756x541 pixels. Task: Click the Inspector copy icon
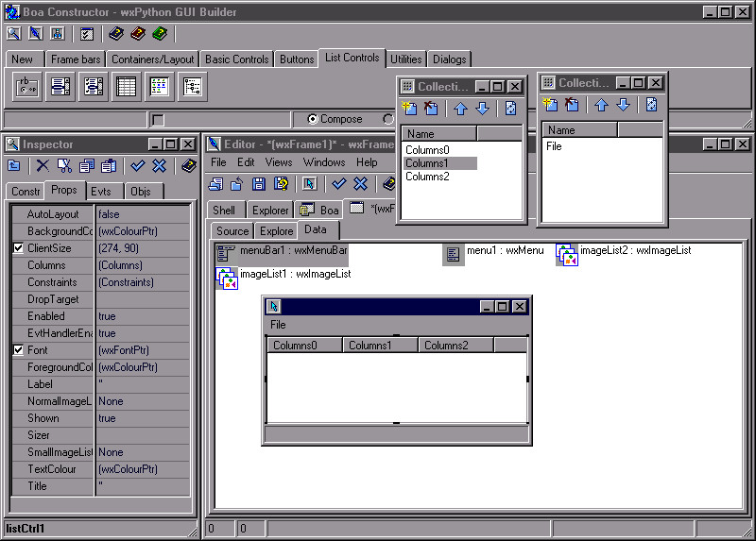point(87,166)
